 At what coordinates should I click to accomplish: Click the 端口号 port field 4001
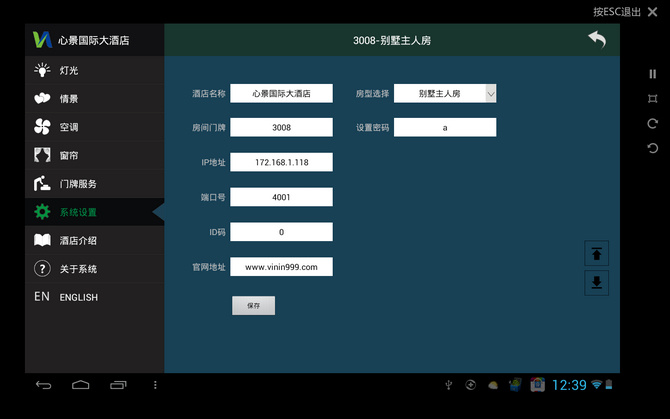click(x=281, y=197)
